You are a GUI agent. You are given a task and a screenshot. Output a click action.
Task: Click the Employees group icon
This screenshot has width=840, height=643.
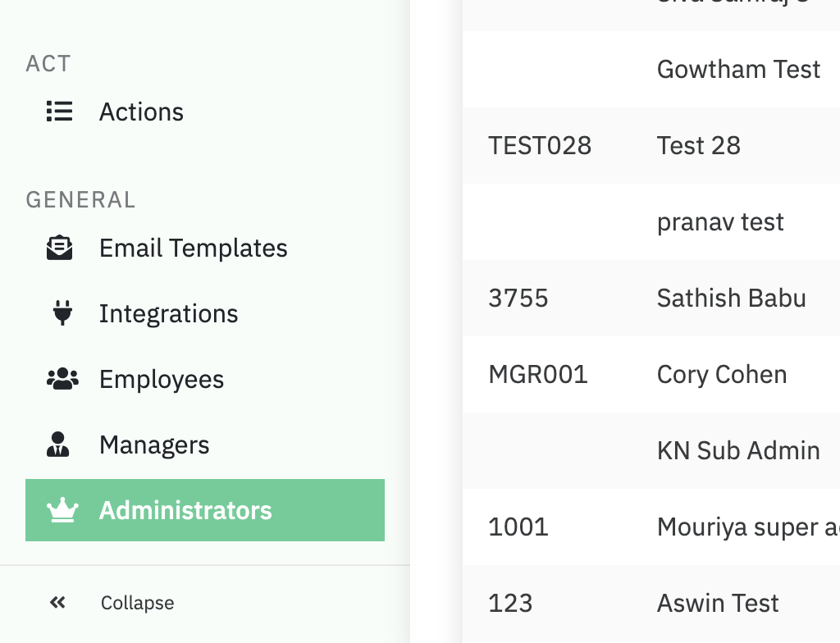[x=62, y=379]
